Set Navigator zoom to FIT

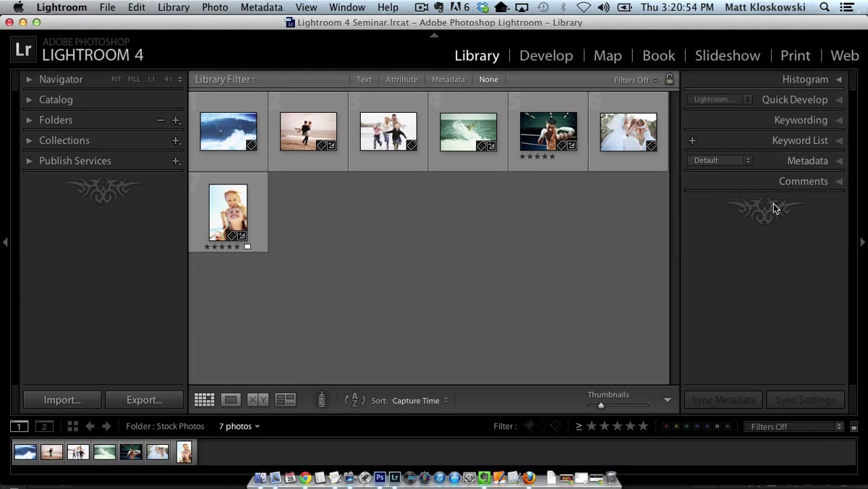[116, 80]
